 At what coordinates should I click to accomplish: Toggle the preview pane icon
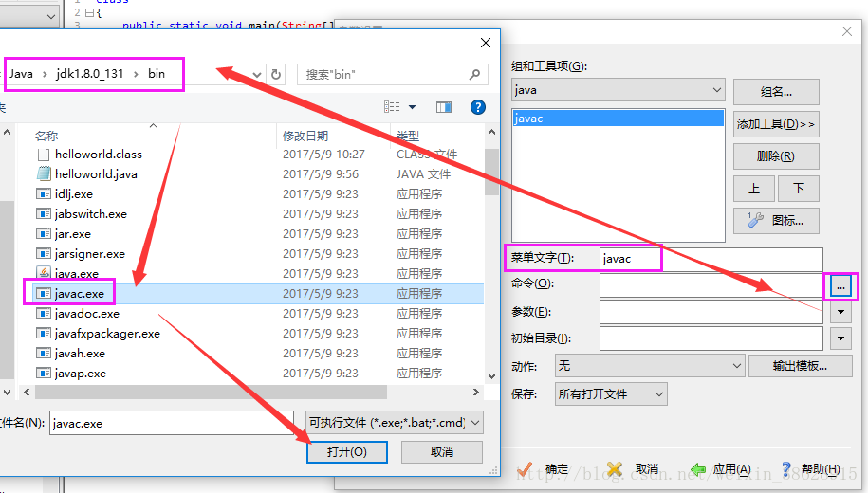pos(444,107)
